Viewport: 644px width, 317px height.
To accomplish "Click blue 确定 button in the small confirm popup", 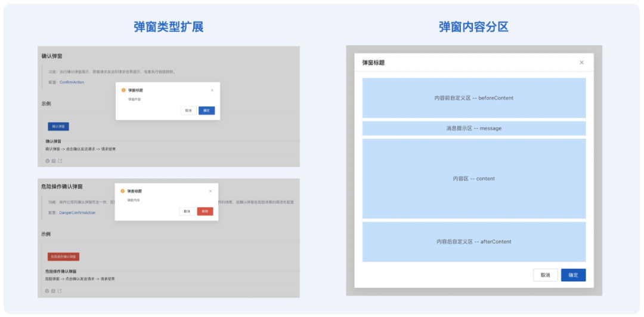I will [x=206, y=110].
